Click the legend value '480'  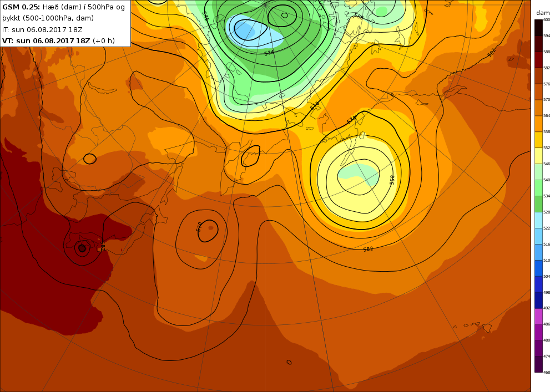coord(547,340)
